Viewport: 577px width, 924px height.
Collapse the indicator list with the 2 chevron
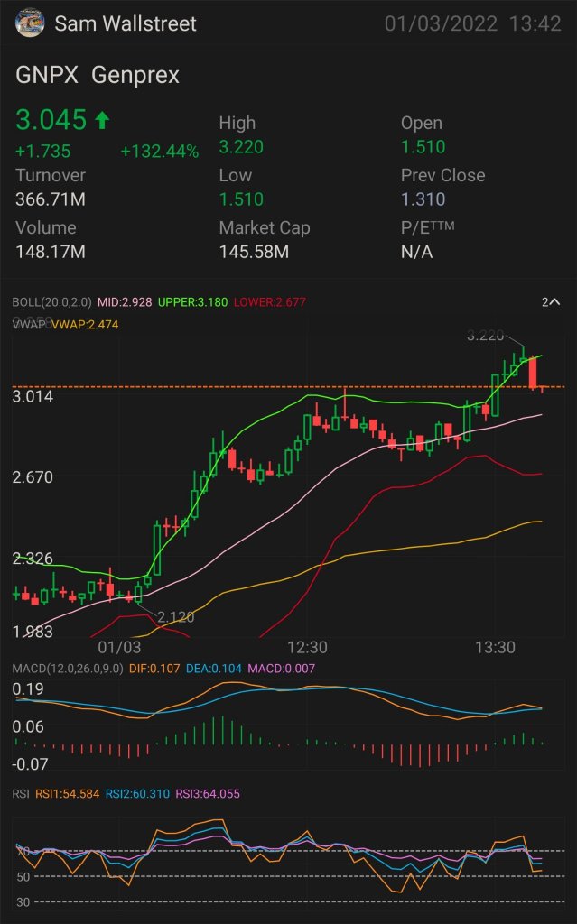click(551, 302)
